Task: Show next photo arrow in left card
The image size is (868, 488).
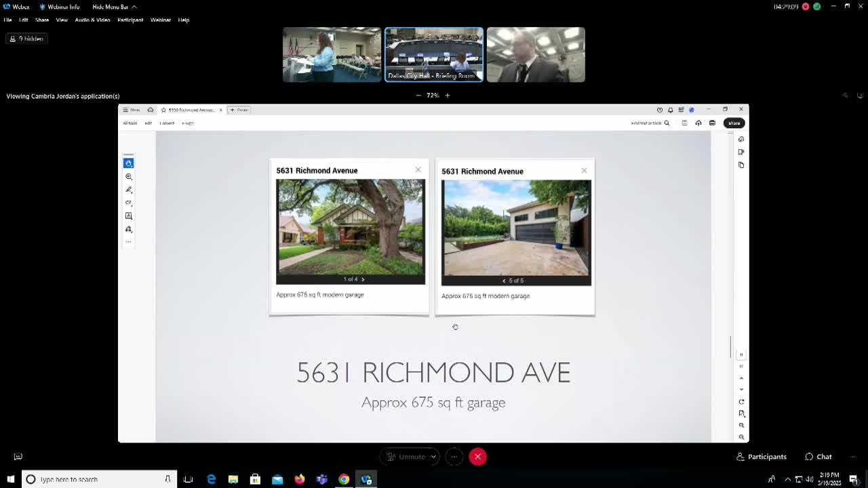Action: [363, 279]
